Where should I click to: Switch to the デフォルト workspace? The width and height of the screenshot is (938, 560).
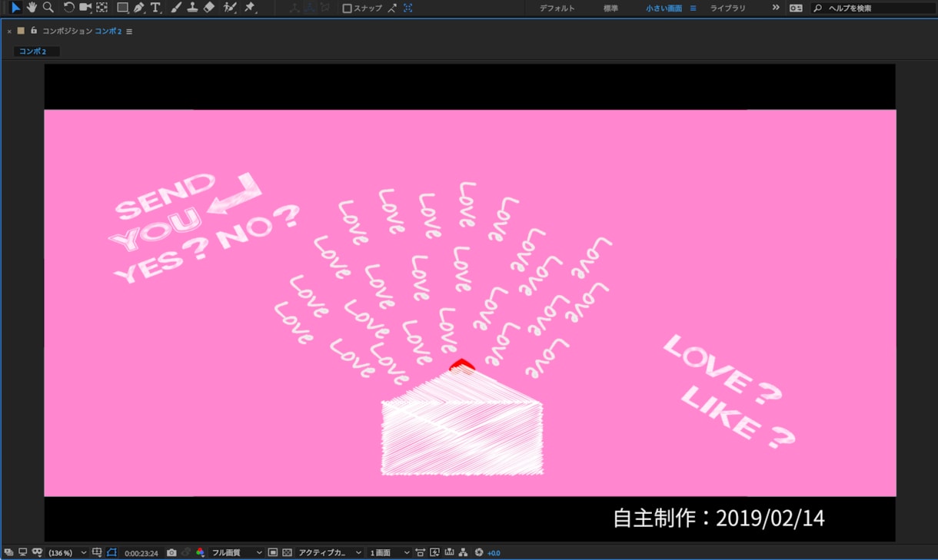[x=557, y=8]
